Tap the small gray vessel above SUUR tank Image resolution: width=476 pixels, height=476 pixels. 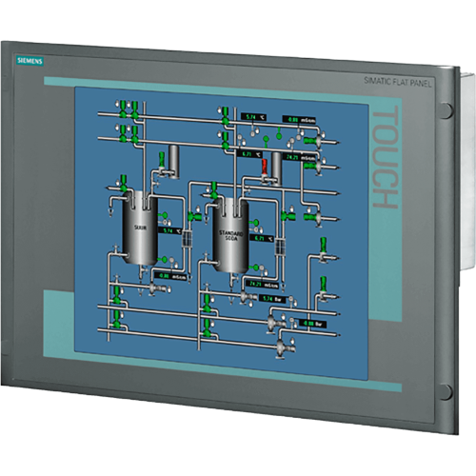point(173,161)
